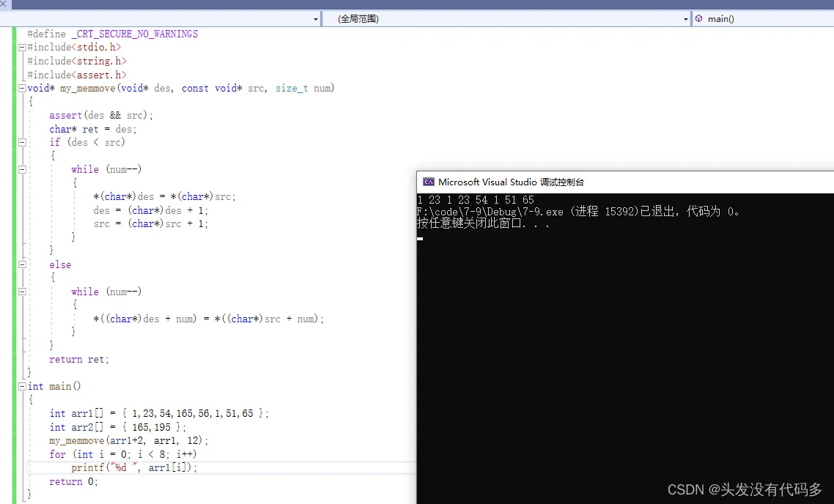This screenshot has height=504, width=834.
Task: Click the size_t keyword in the function signature
Action: (292, 88)
